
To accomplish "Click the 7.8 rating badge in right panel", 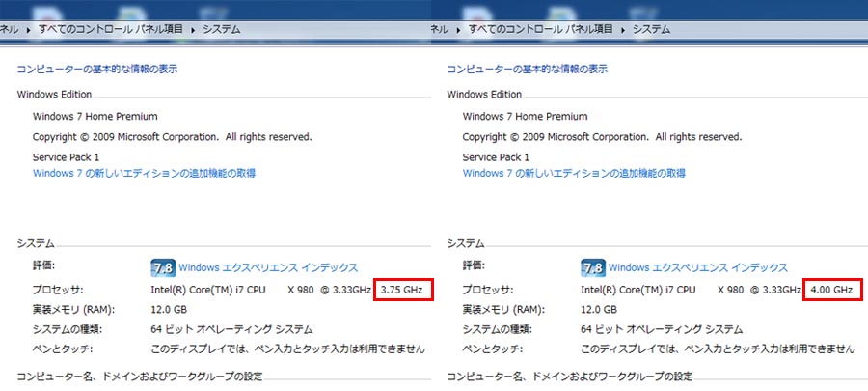I will tap(593, 268).
